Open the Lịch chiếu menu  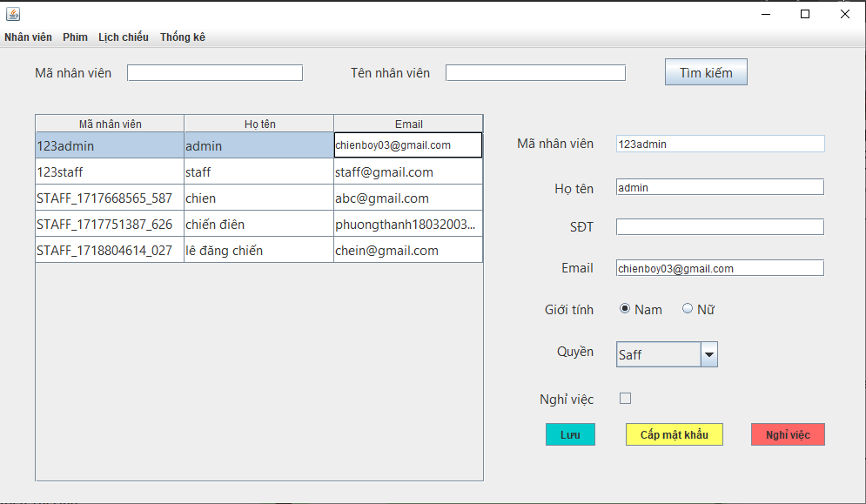[124, 37]
